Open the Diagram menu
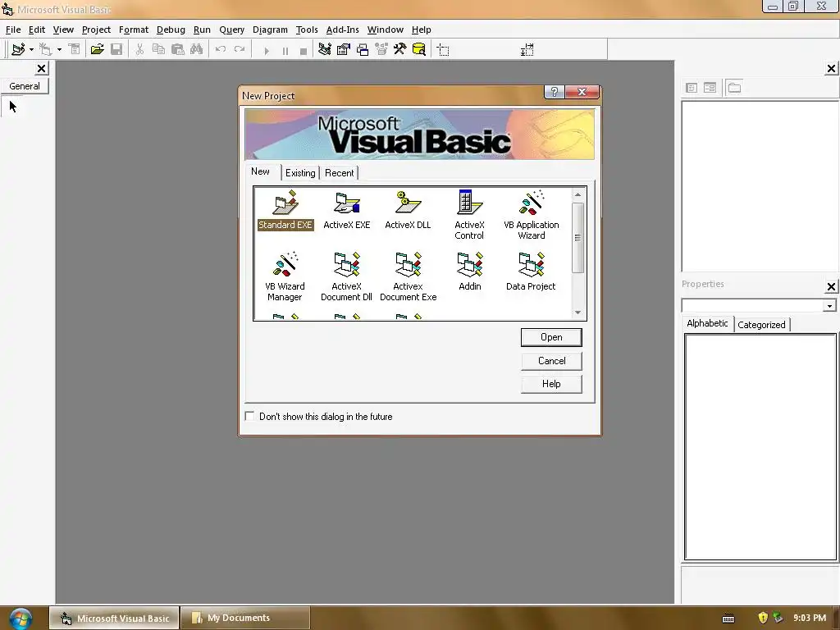This screenshot has width=840, height=630. [x=270, y=30]
